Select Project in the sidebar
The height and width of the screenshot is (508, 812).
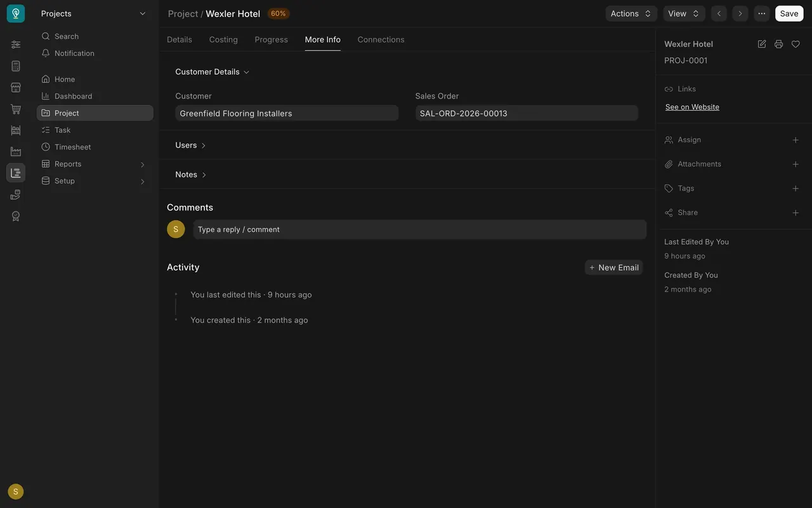coord(95,113)
